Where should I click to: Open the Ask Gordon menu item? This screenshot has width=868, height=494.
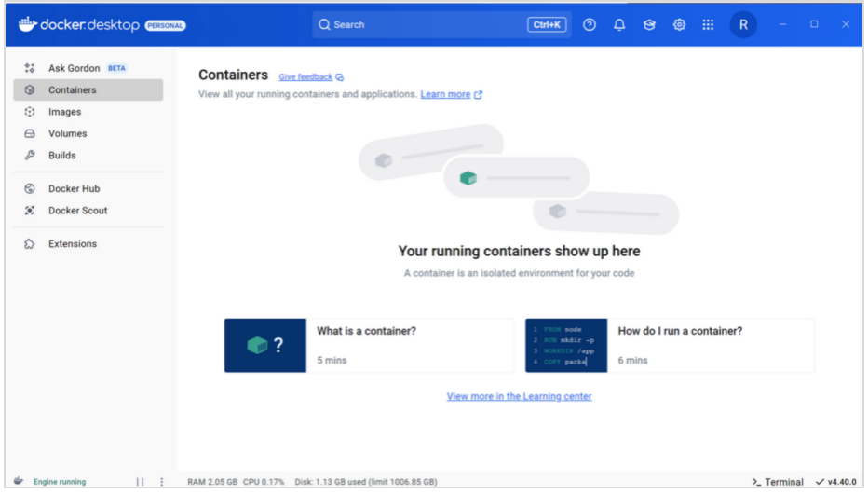point(88,68)
